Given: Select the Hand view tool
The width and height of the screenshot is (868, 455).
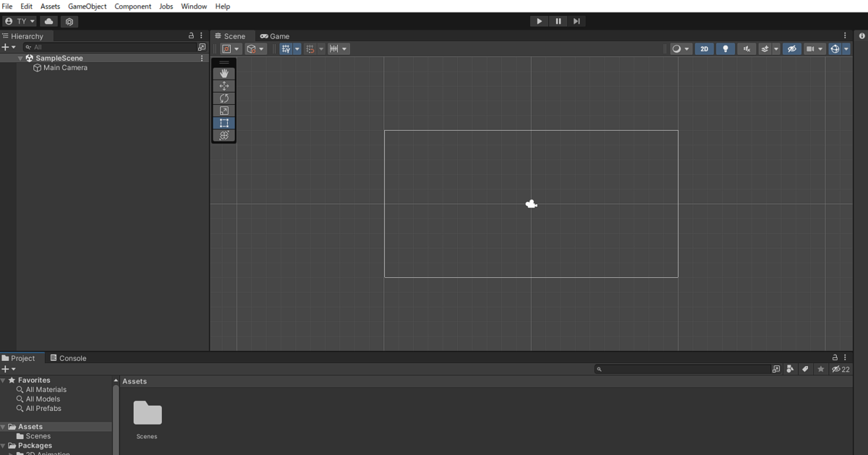Looking at the screenshot, I should [x=224, y=74].
